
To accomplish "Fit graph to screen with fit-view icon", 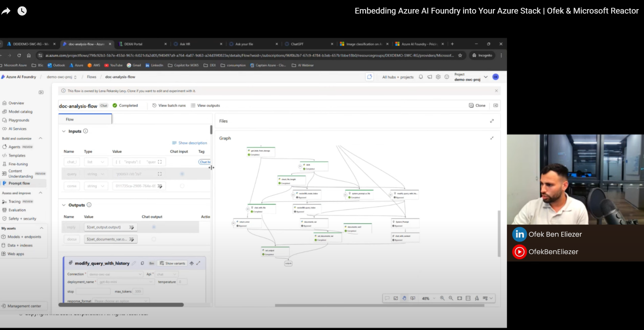I will coord(459,298).
